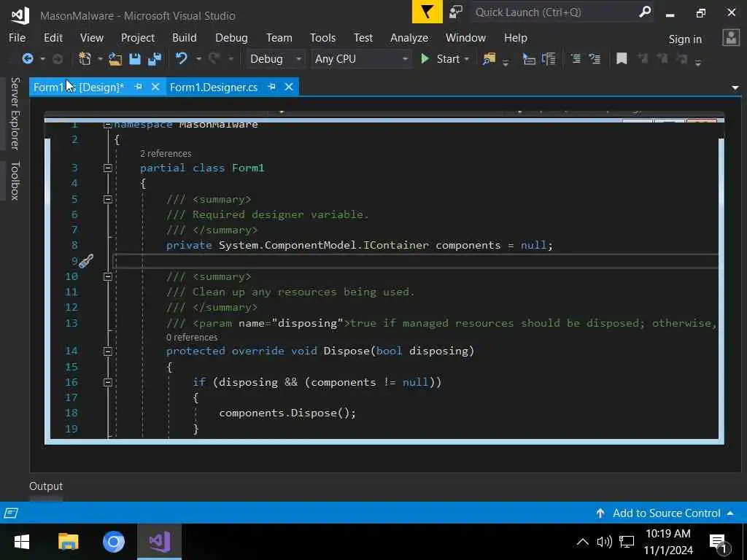Click Visual Studio taskbar icon
The height and width of the screenshot is (560, 747).
pos(159,542)
